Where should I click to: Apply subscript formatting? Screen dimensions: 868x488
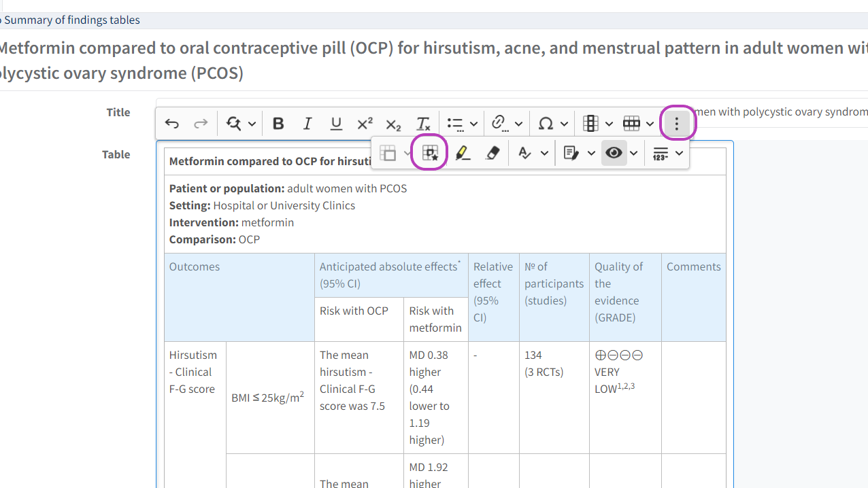pos(393,124)
